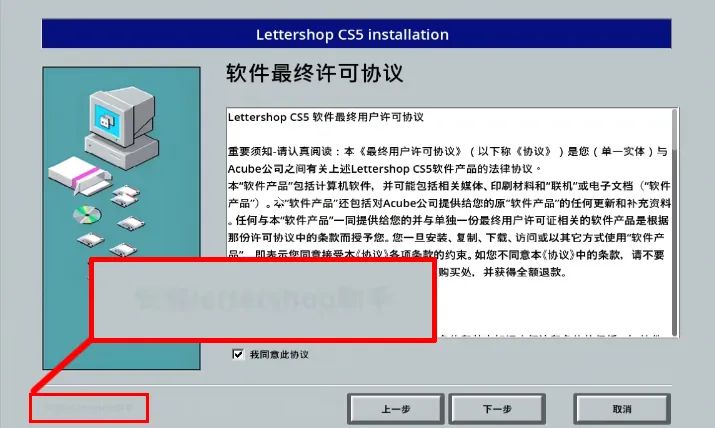Screen dimensions: 715x428
Task: Click the computer monitor illustration
Action: [122, 128]
